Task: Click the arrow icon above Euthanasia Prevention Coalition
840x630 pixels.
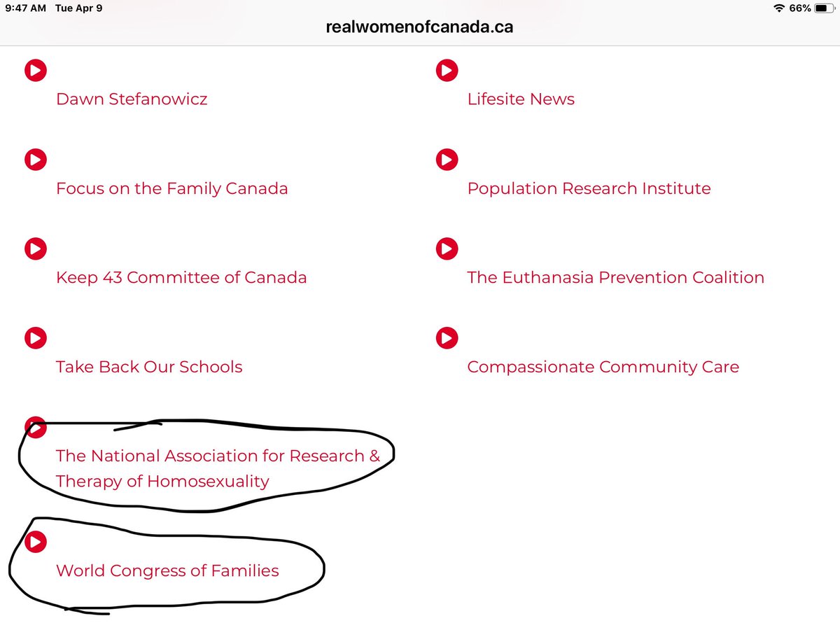Action: 447,248
